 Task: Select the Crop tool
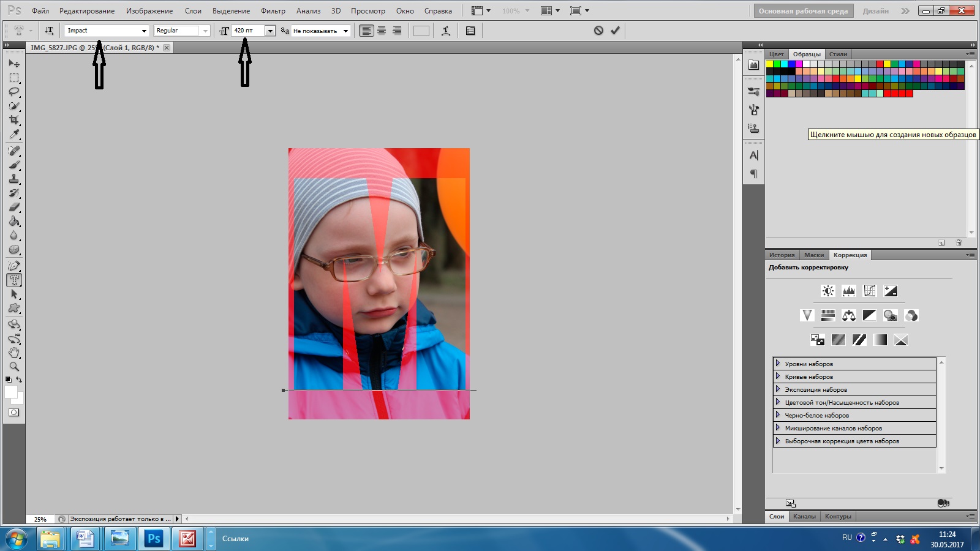[14, 120]
